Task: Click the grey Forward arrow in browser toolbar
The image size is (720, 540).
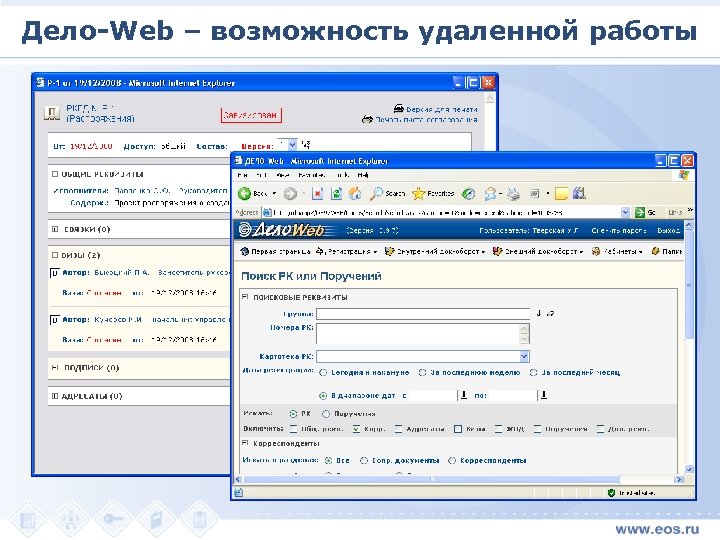Action: [290, 194]
